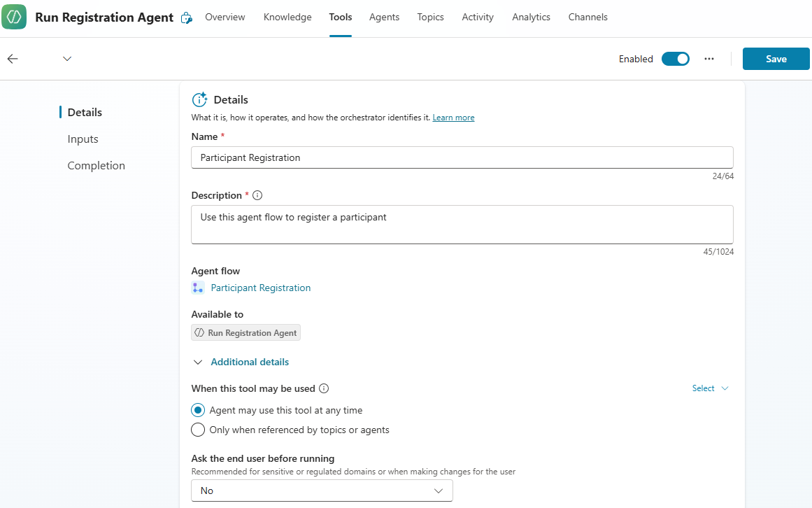The image size is (812, 508).
Task: Switch to the Knowledge tab
Action: tap(287, 17)
